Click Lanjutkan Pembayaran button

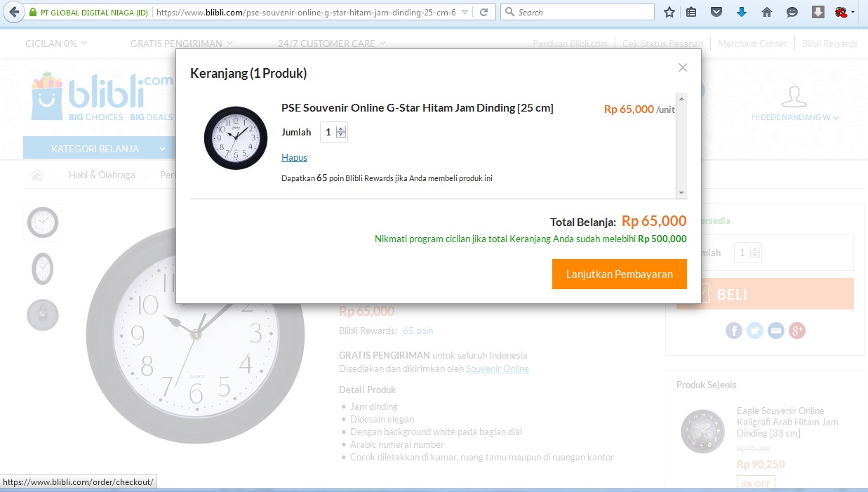click(620, 274)
